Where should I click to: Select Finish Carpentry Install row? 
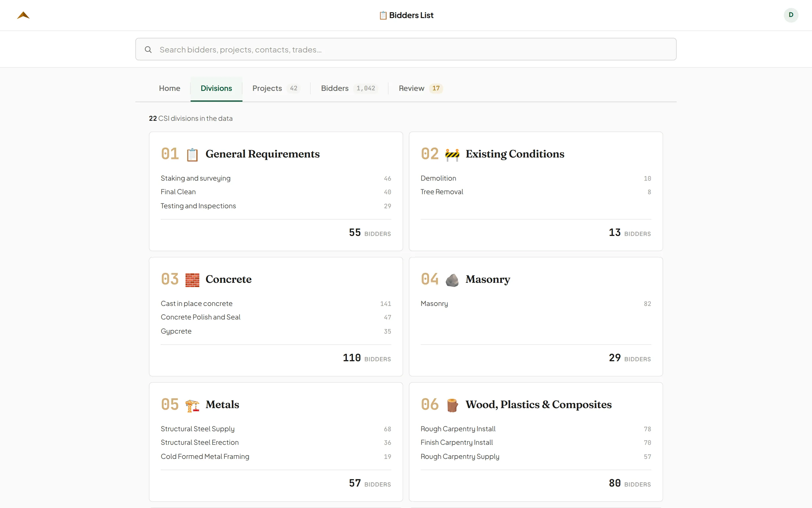pyautogui.click(x=536, y=443)
